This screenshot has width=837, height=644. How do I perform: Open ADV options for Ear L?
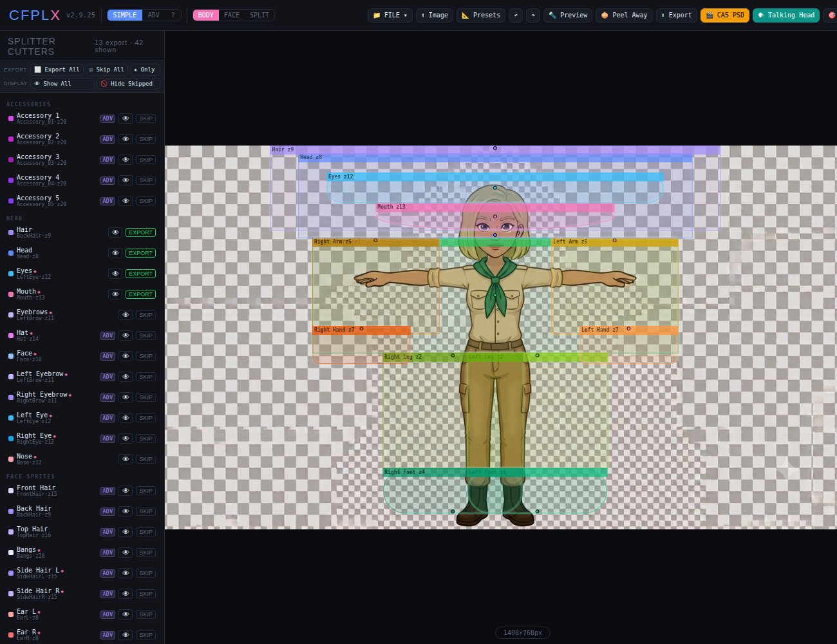tap(108, 614)
